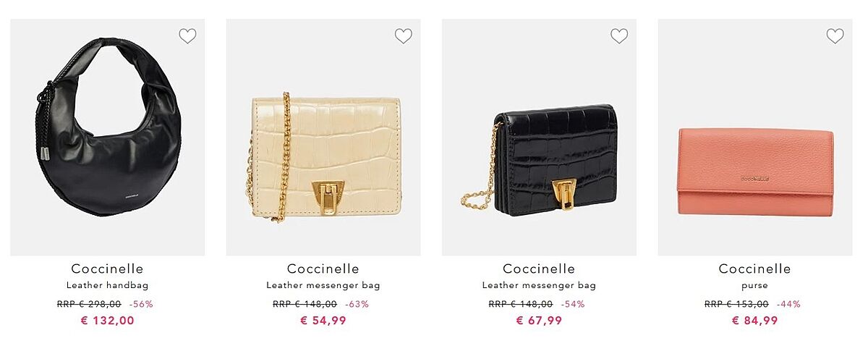View the beige croc messenger bag photo
This screenshot has height=359, width=868.
[323, 138]
